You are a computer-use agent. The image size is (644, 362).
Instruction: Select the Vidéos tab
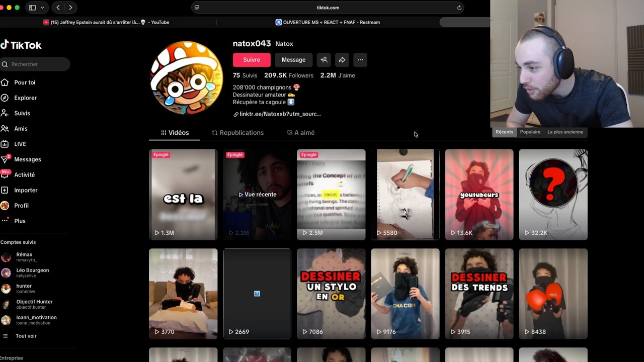[x=175, y=133]
